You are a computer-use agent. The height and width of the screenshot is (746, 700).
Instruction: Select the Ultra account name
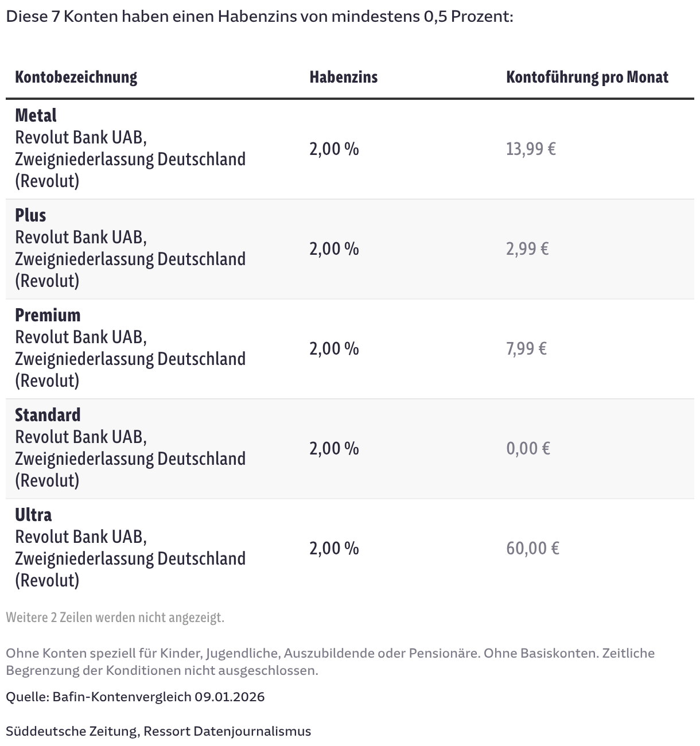tap(33, 515)
